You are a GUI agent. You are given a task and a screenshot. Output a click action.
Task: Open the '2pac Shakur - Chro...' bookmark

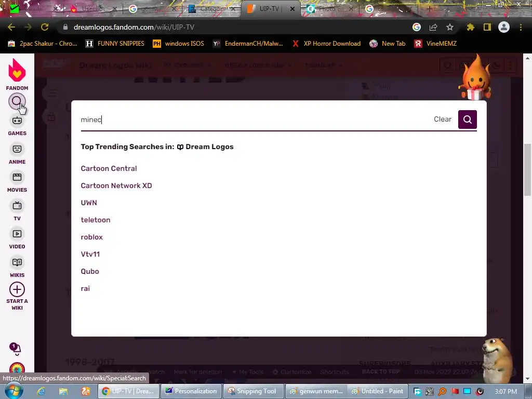tap(43, 44)
